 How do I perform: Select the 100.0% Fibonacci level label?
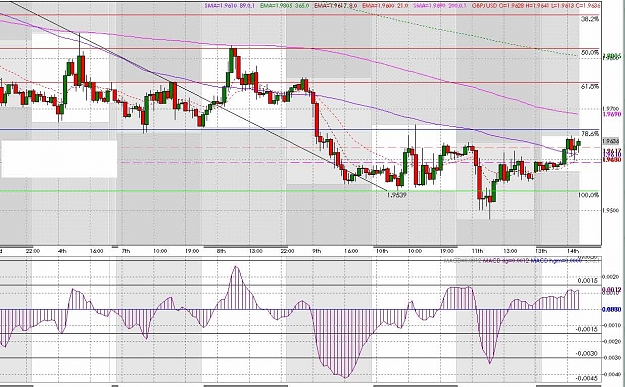588,195
